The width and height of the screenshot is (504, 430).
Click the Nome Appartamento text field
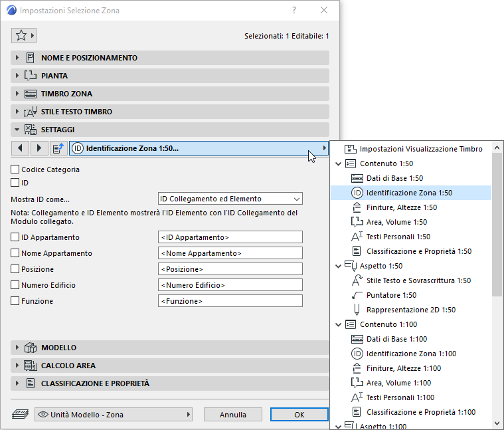[230, 253]
